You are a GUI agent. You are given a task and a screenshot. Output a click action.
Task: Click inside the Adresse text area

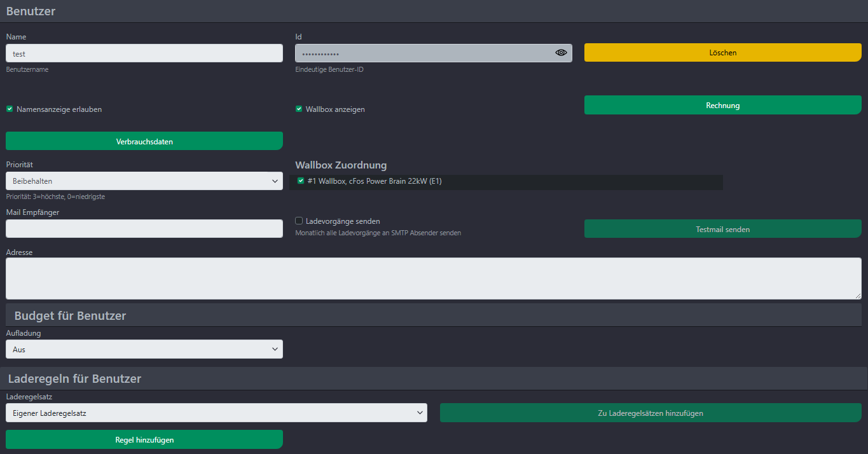pyautogui.click(x=432, y=278)
